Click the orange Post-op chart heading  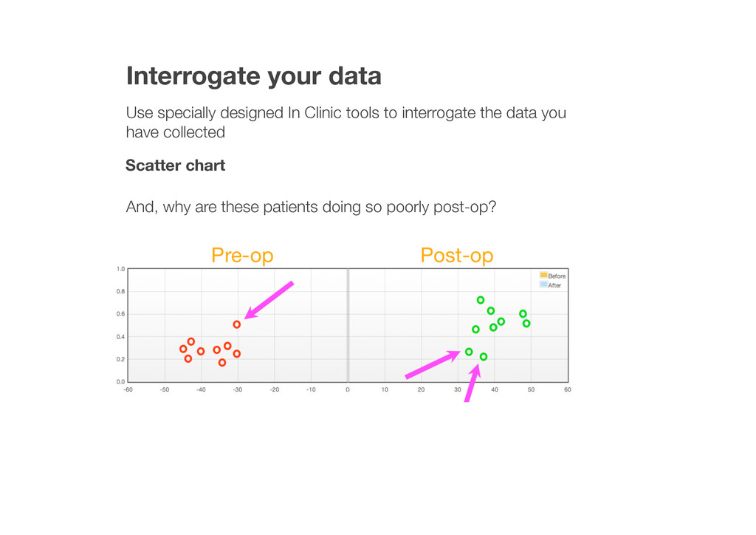click(457, 256)
